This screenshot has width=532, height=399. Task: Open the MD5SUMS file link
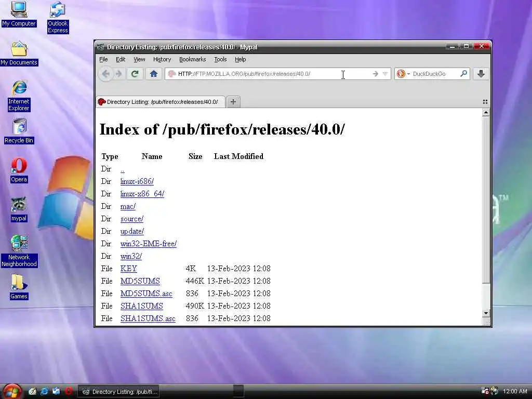click(140, 281)
